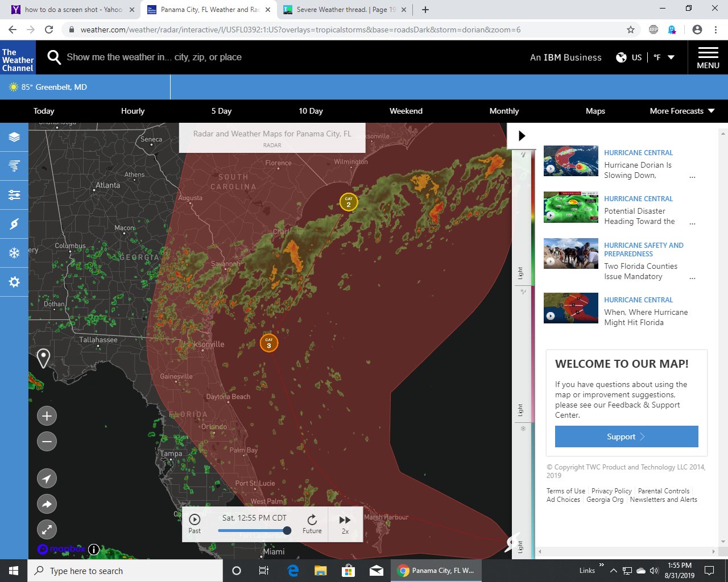Screen dimensions: 728x582
Task: Expand the More Forecasts dropdown
Action: (682, 111)
